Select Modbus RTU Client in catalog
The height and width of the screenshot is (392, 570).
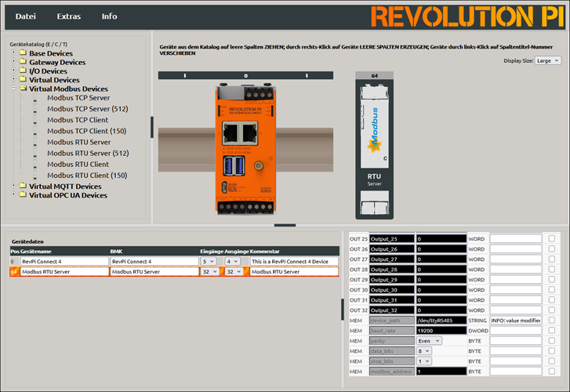click(78, 165)
